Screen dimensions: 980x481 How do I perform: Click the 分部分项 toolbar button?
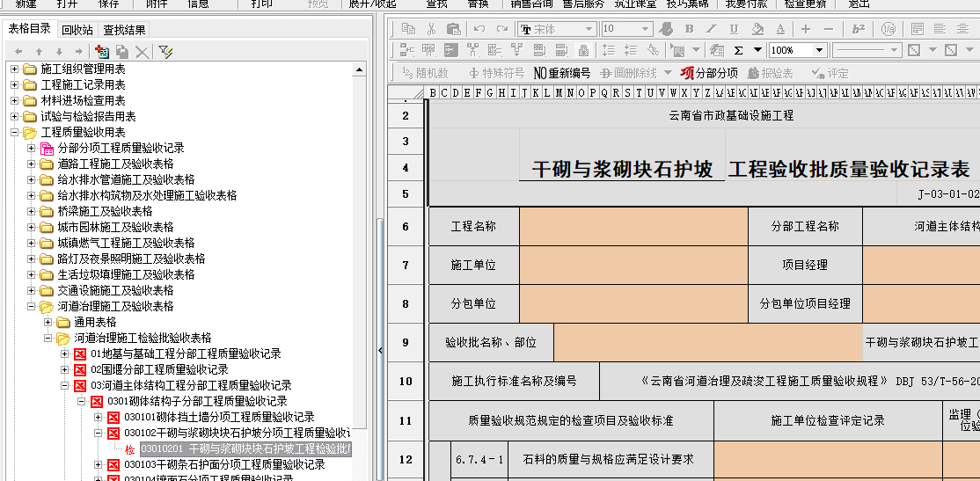click(709, 73)
